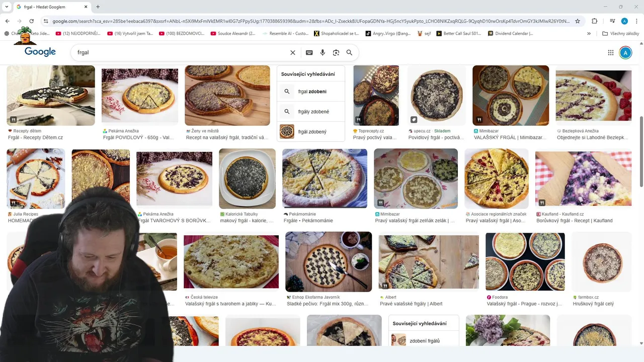Open the Bezlepková Anežka image

593,96
